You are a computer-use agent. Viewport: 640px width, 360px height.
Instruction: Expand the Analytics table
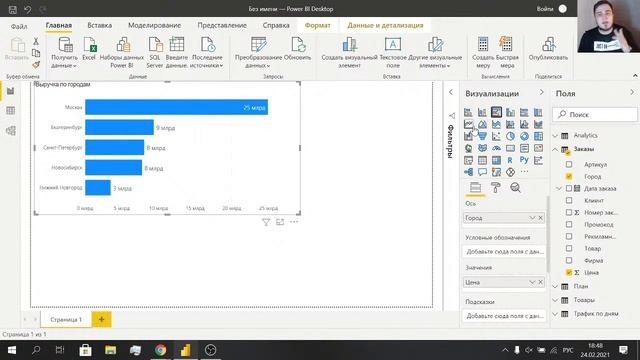tap(556, 135)
